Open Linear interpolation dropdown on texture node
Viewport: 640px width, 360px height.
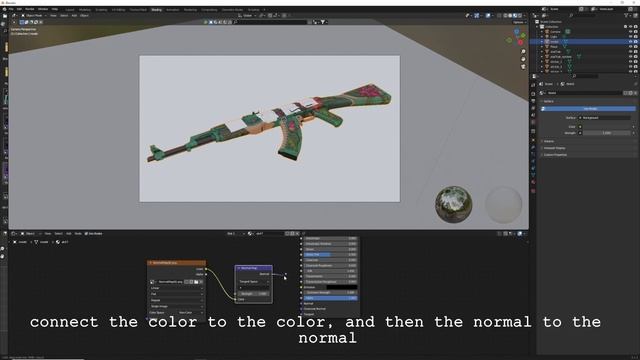[x=176, y=288]
